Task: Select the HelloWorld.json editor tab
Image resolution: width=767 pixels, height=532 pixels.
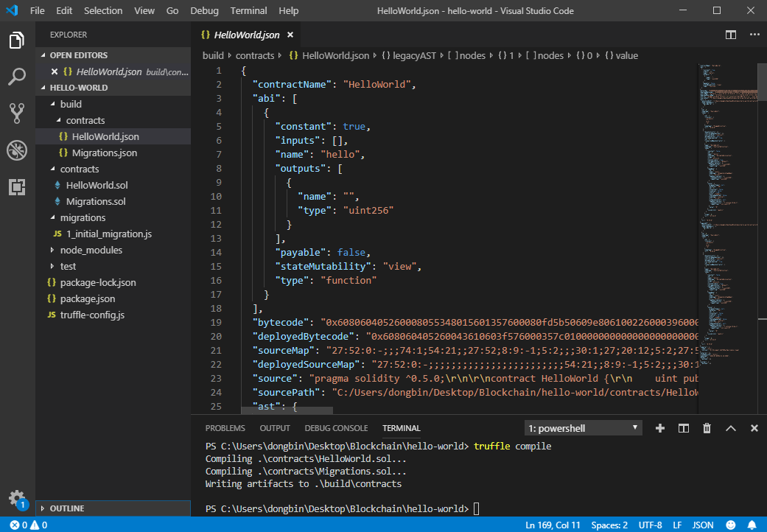Action: click(x=247, y=35)
